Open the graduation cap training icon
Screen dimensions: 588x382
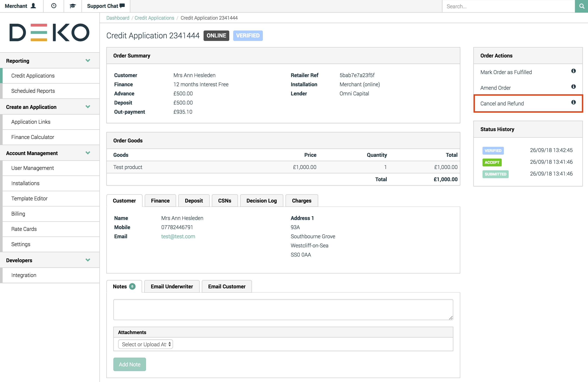72,6
